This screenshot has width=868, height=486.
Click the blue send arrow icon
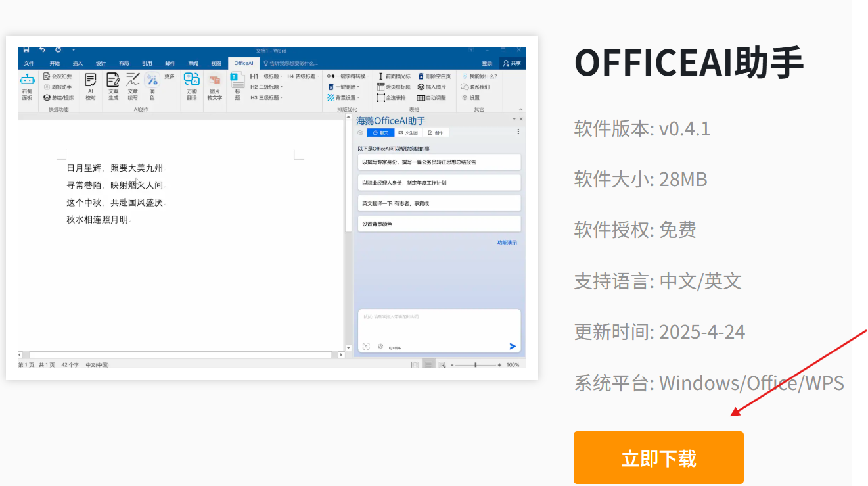pos(513,347)
